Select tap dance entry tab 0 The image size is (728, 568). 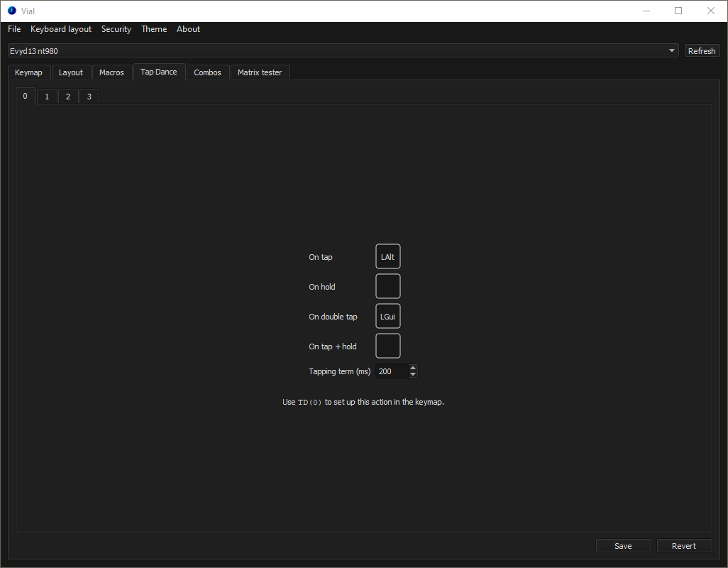tap(25, 96)
